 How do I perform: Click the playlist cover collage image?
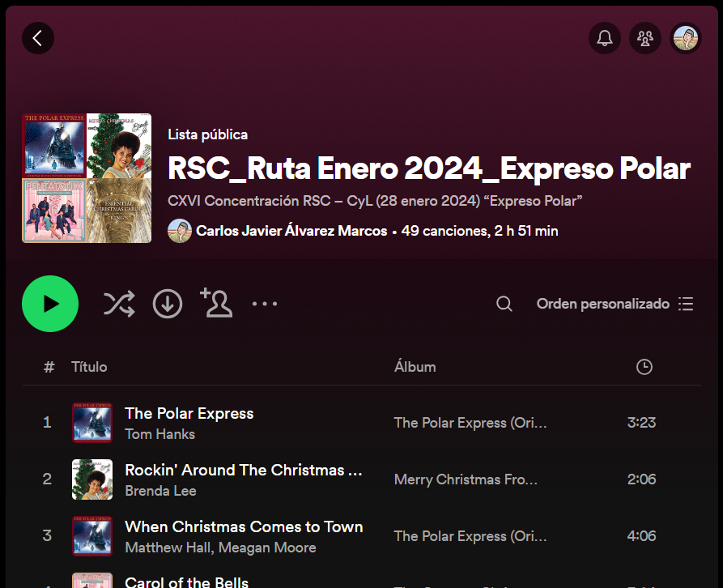(x=87, y=178)
